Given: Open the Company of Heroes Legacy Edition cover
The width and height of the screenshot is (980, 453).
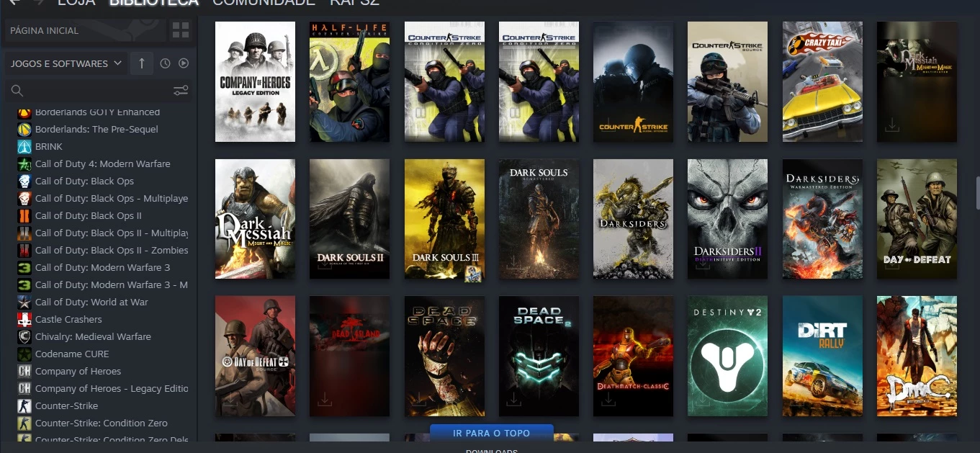Looking at the screenshot, I should tap(255, 81).
